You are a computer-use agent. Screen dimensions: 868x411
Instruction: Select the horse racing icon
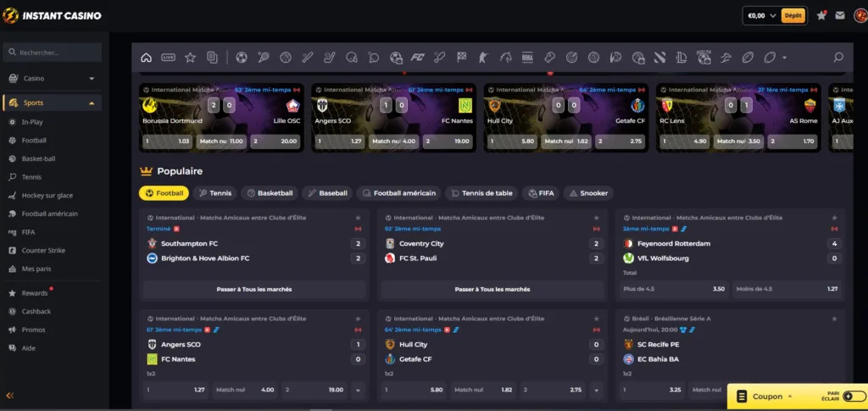point(505,57)
